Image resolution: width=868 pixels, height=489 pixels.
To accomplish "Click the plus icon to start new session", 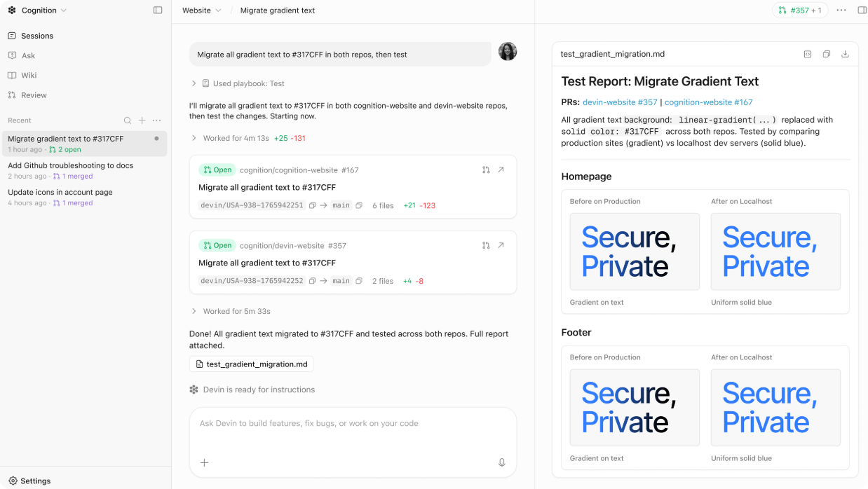I will pyautogui.click(x=142, y=120).
